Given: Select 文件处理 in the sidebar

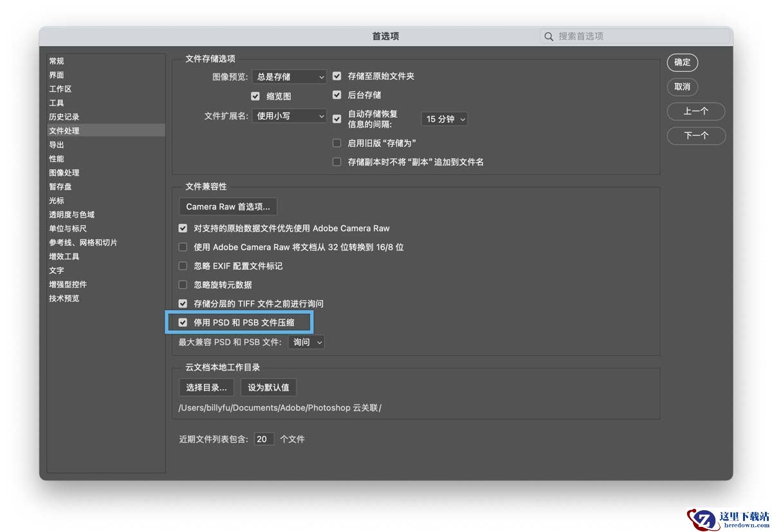Looking at the screenshot, I should (106, 131).
